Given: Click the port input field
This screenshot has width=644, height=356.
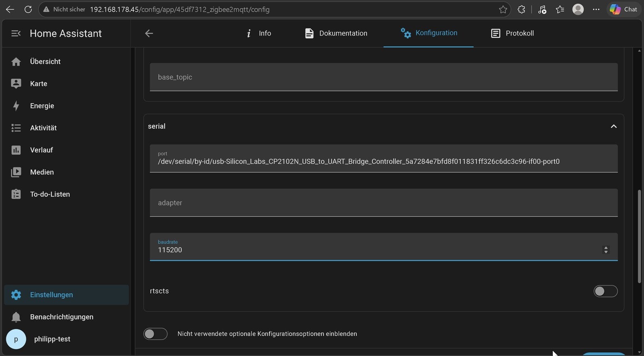Looking at the screenshot, I should pos(384,158).
